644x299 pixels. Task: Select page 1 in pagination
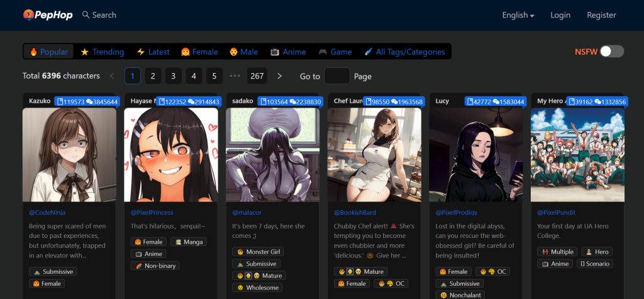[x=133, y=76]
